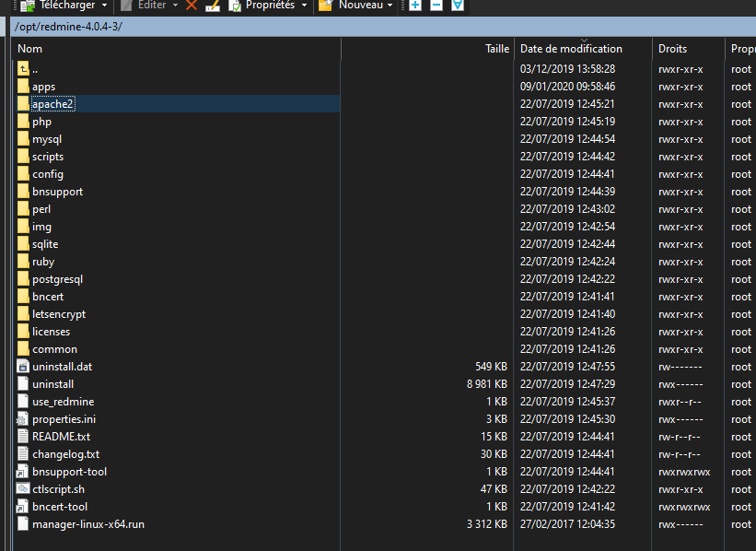This screenshot has height=551, width=756.
Task: Click the rename pencil icon
Action: point(212,6)
